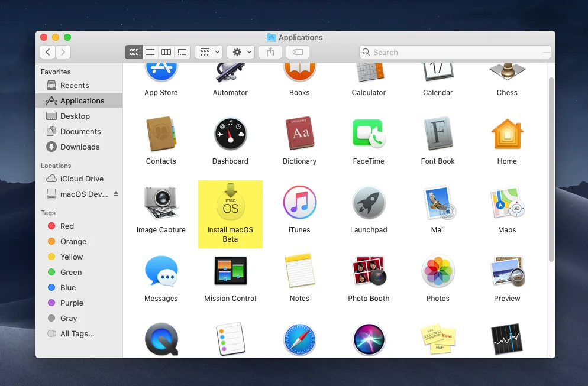Select the Safari compass icon
This screenshot has height=386, width=588.
pyautogui.click(x=299, y=339)
